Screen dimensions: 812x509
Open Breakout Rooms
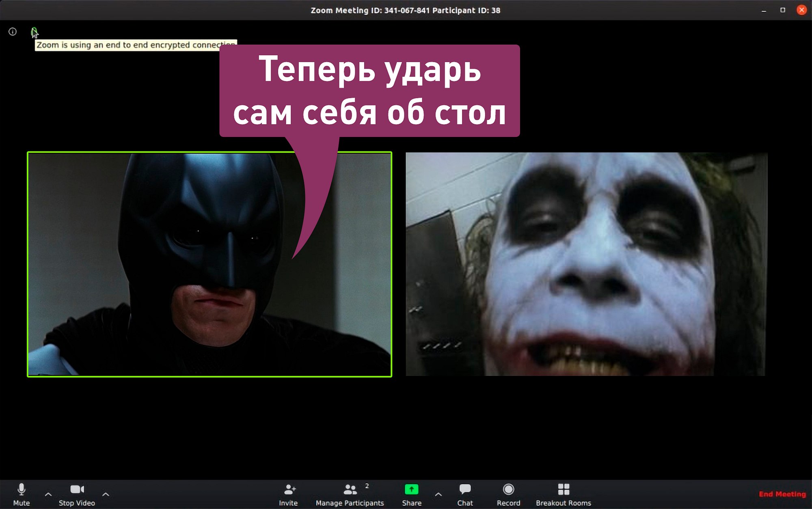click(x=564, y=494)
